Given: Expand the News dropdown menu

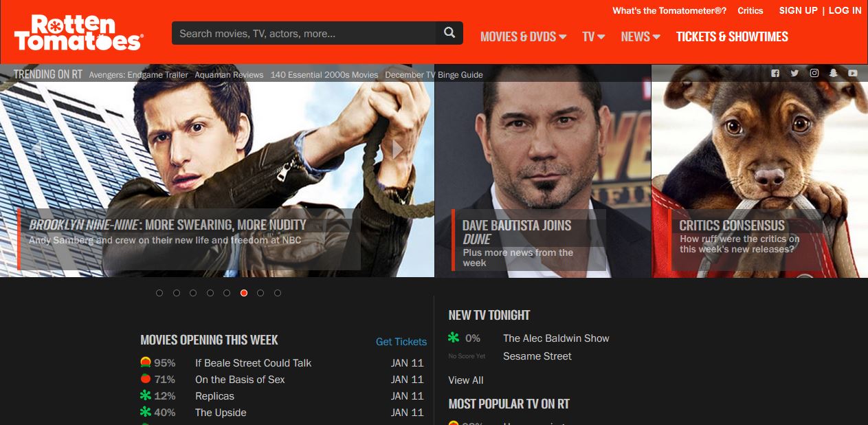Looking at the screenshot, I should pos(641,36).
